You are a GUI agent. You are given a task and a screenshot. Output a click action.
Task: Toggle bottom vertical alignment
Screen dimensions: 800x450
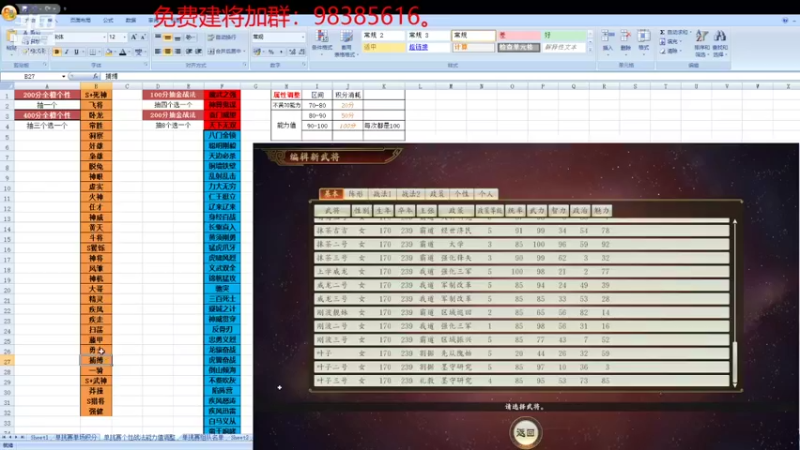click(x=177, y=37)
